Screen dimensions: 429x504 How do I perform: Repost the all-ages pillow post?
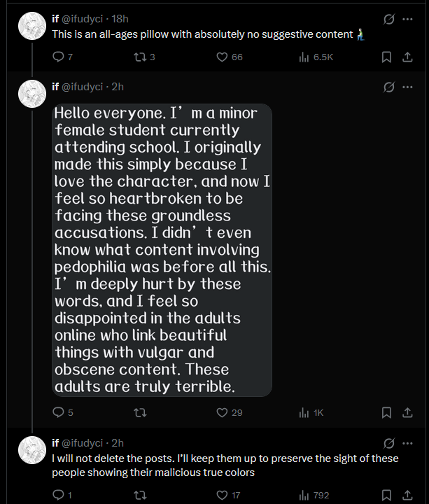[x=140, y=57]
